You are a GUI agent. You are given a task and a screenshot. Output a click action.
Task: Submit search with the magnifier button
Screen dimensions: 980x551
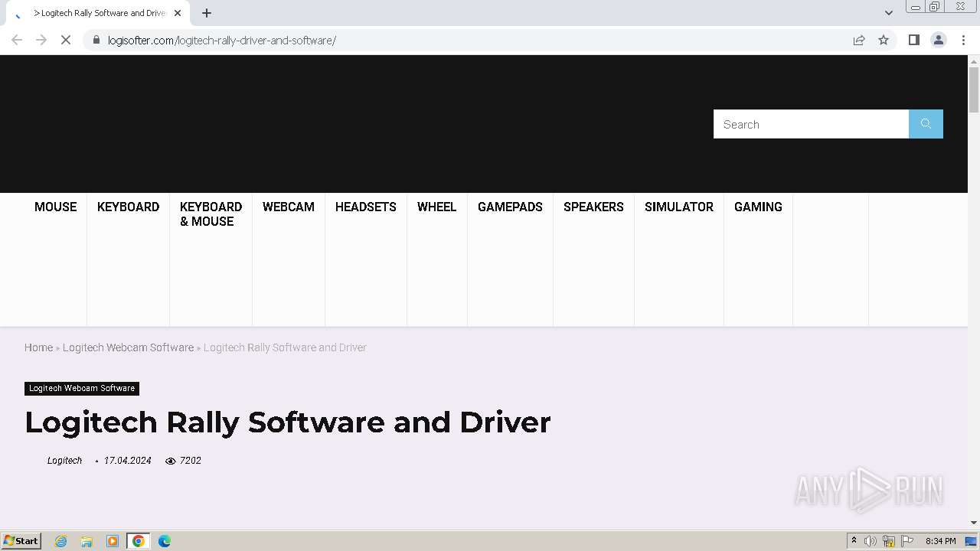(926, 124)
